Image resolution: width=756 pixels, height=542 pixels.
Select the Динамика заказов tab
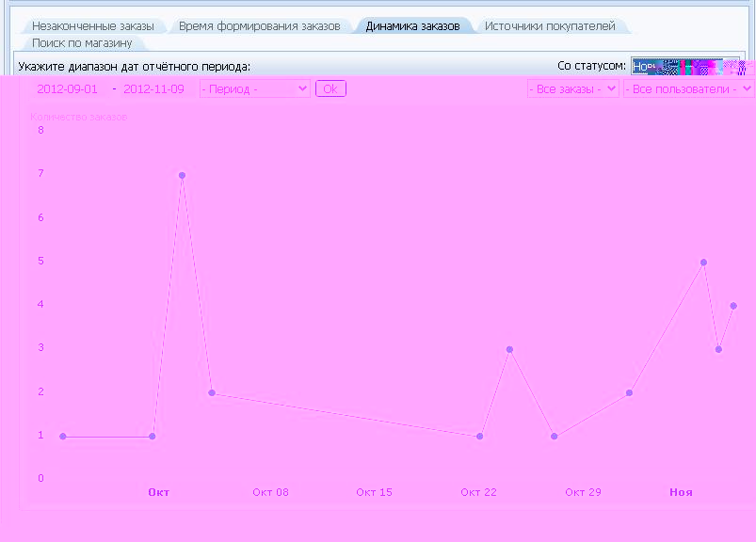point(413,26)
